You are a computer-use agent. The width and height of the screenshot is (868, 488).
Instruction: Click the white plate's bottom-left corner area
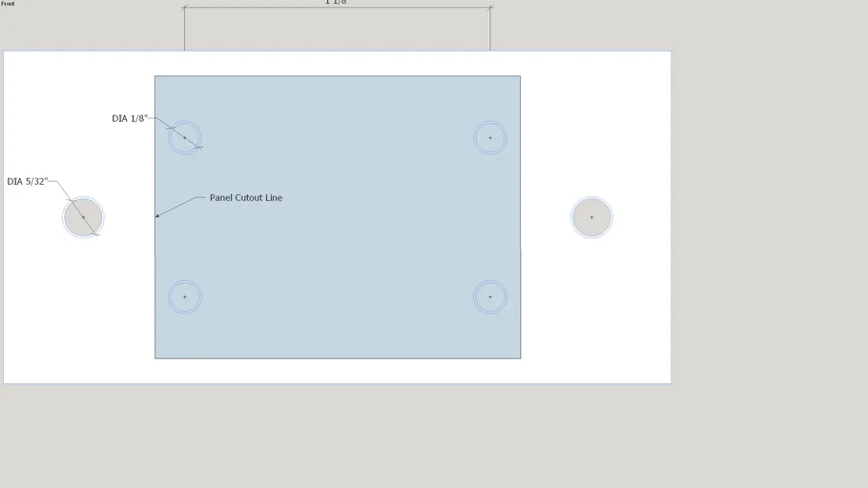(11, 376)
